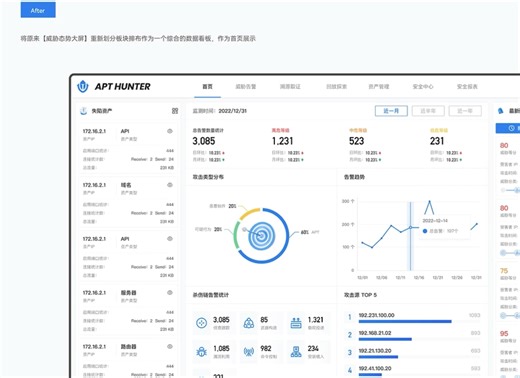Image resolution: width=520 pixels, height=378 pixels.
Task: Select the 近一年 time range button
Action: [465, 111]
